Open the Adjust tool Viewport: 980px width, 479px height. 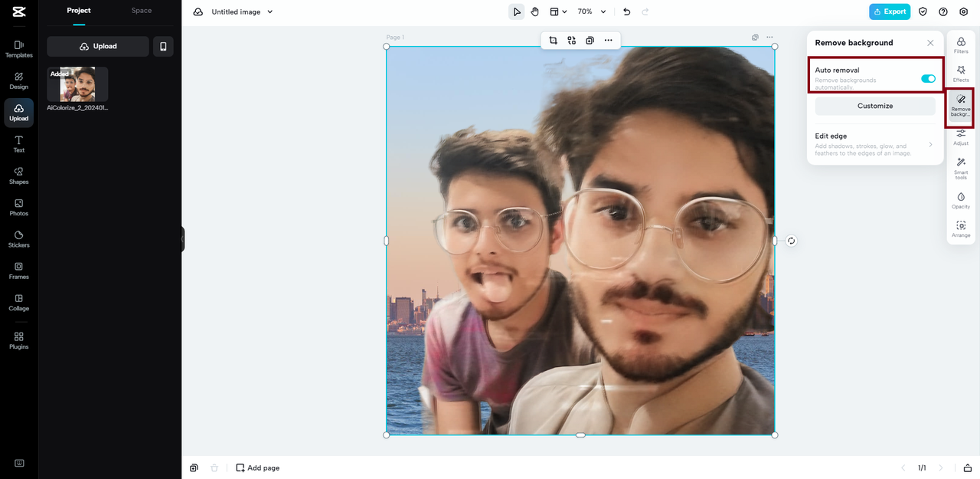[961, 137]
